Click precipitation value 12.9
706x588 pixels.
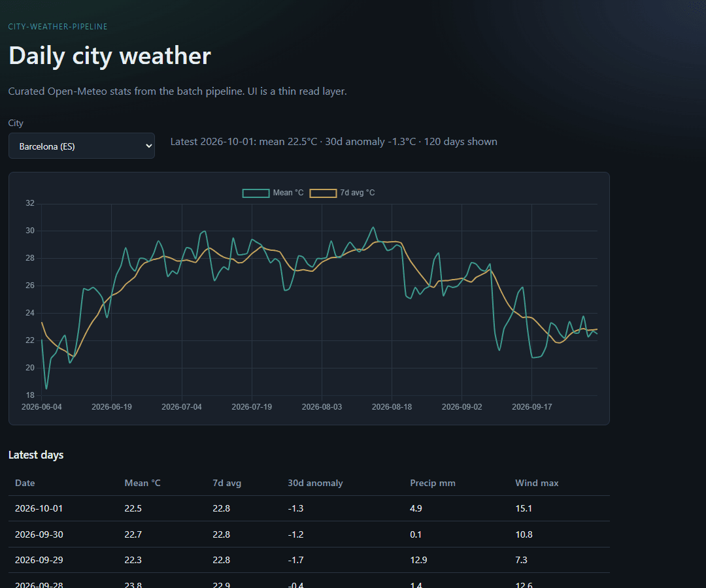(418, 560)
